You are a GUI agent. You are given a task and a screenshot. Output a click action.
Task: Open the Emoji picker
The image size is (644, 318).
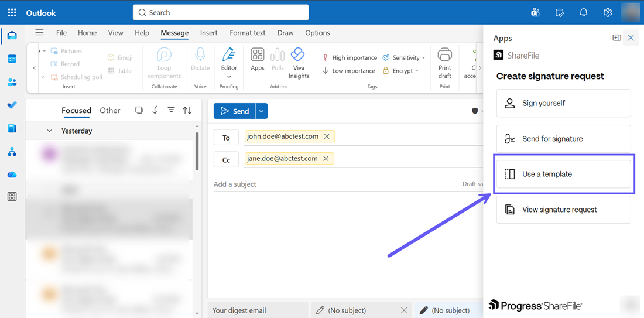120,58
